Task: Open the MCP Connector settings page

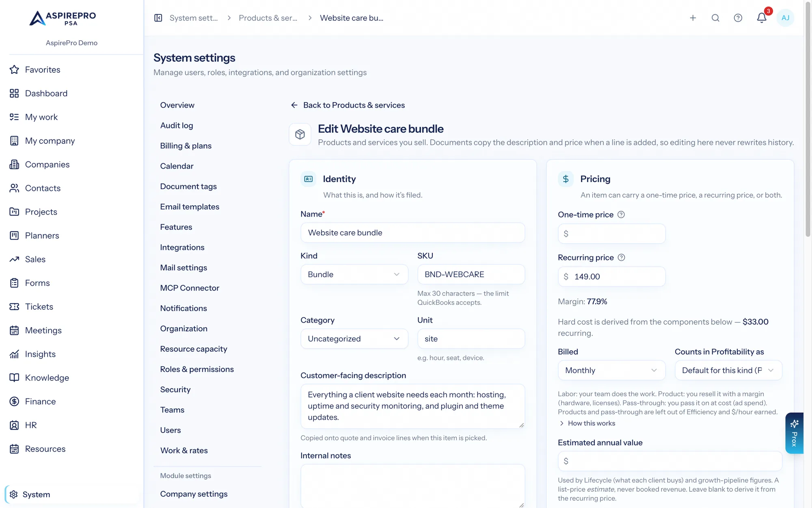Action: [x=190, y=288]
